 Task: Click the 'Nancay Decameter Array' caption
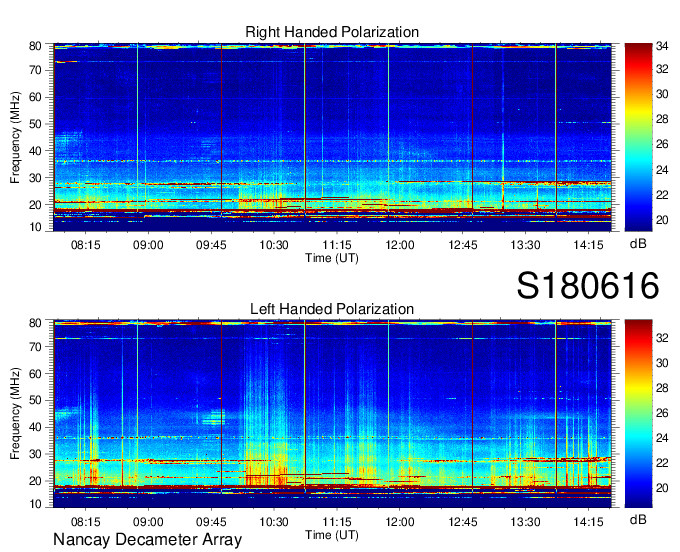[x=147, y=540]
